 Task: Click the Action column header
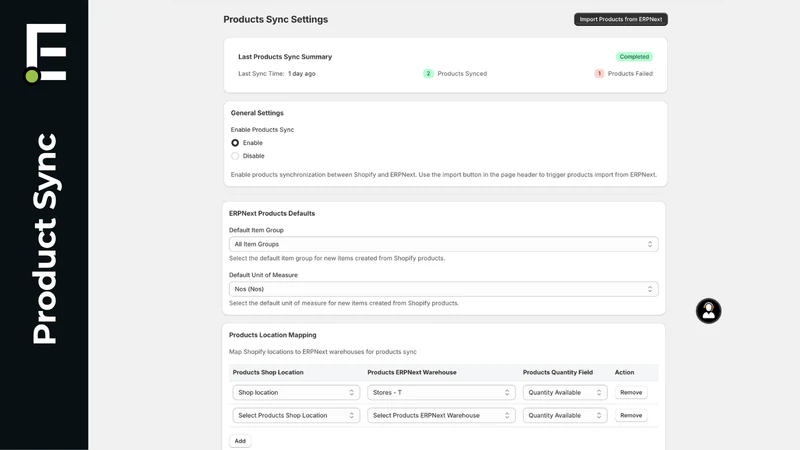(624, 372)
